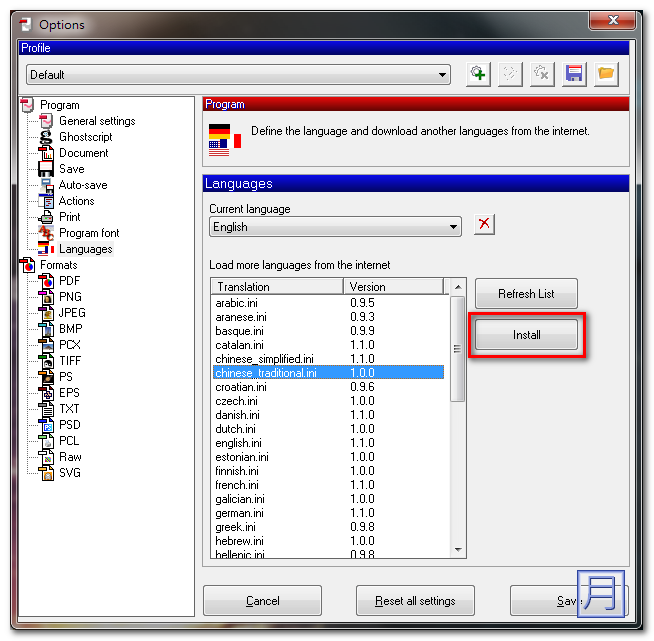Click the Auto-save icon in the sidebar

point(46,185)
